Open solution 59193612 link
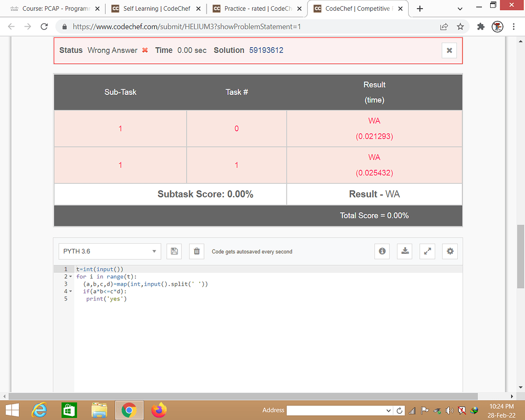 pos(266,50)
